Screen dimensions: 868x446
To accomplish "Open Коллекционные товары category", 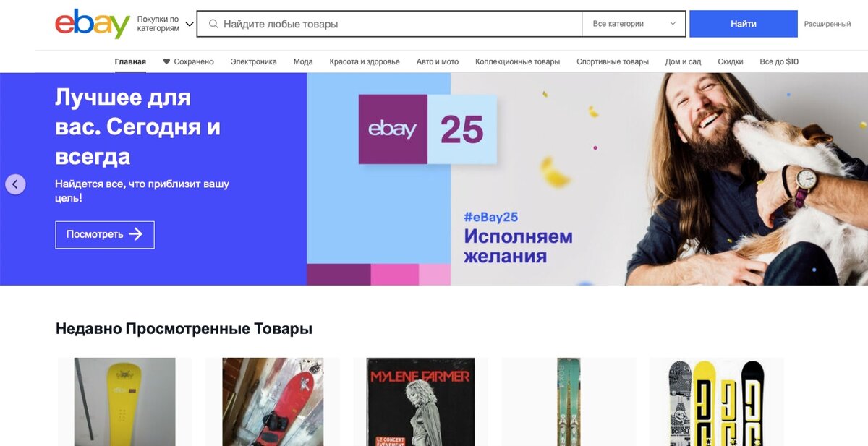I will [x=517, y=62].
